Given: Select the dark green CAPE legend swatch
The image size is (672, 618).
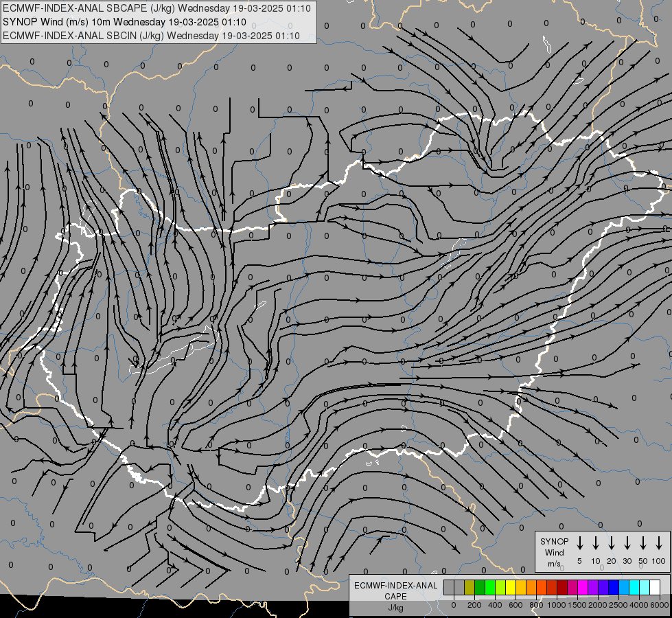Looking at the screenshot, I should [480, 588].
